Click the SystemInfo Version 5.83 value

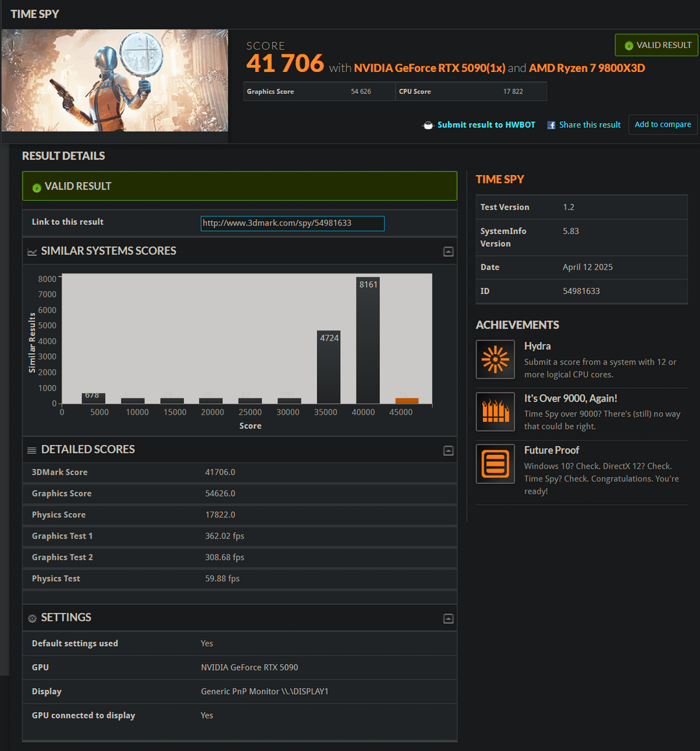pos(570,231)
